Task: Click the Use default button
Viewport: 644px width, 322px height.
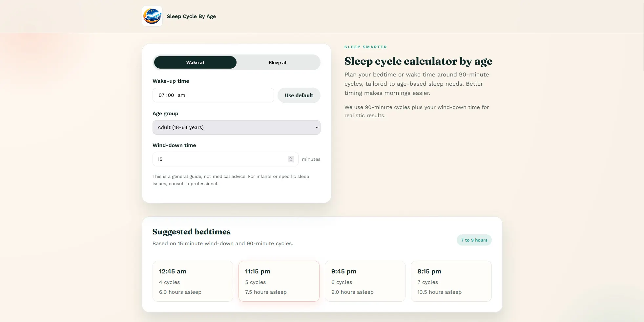Action: point(299,95)
